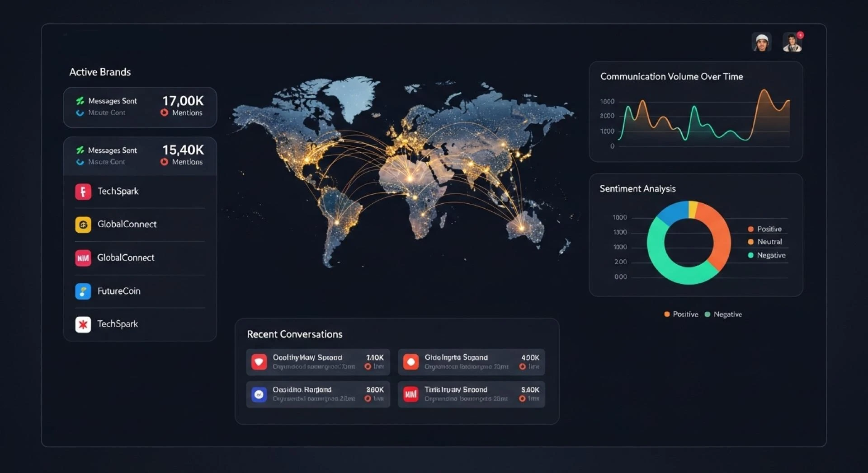The image size is (868, 473).
Task: Open the Recent Conversations section
Action: pyautogui.click(x=294, y=334)
